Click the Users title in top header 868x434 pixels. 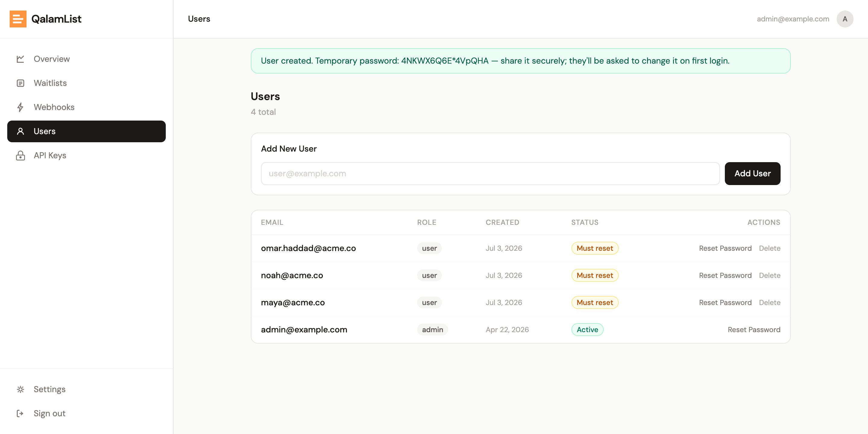[199, 19]
